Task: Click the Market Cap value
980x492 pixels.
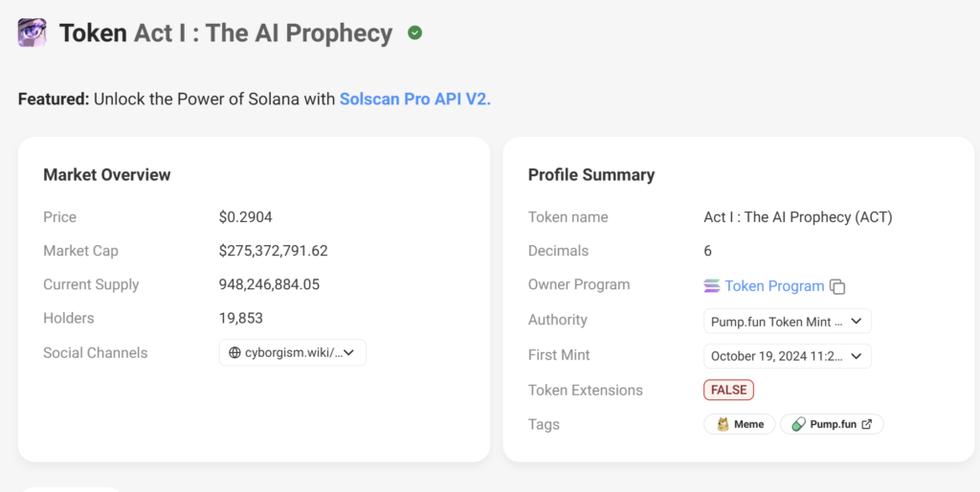Action: click(273, 251)
